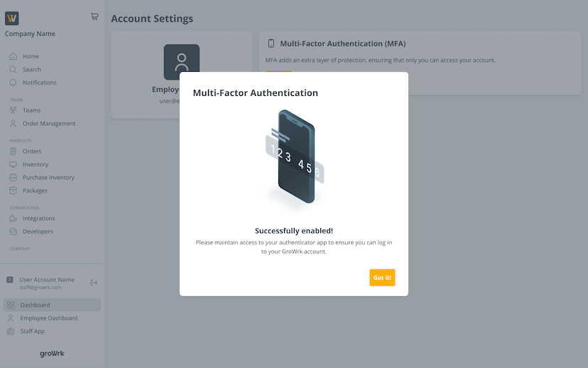Click the employee profile avatar thumbnail
This screenshot has height=368, width=588.
pos(181,63)
